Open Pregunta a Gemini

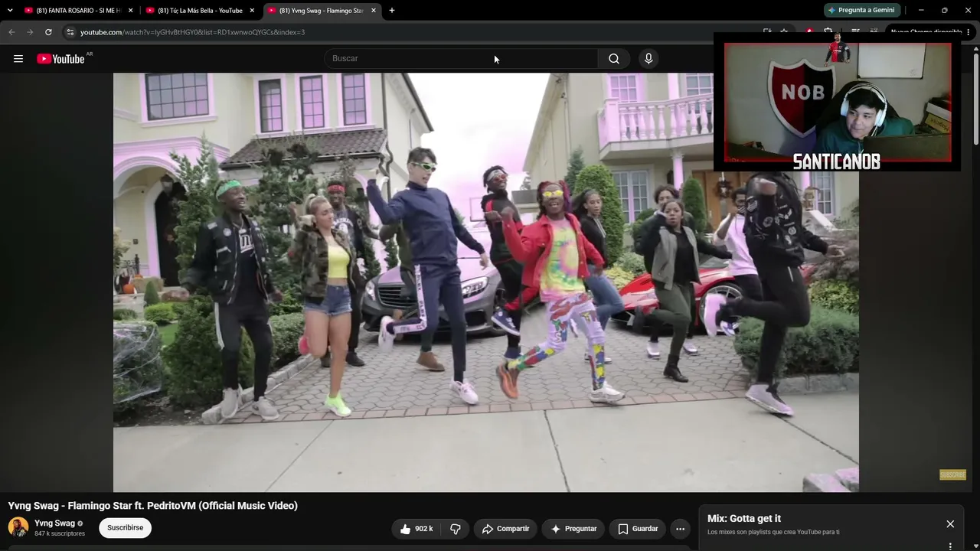861,10
